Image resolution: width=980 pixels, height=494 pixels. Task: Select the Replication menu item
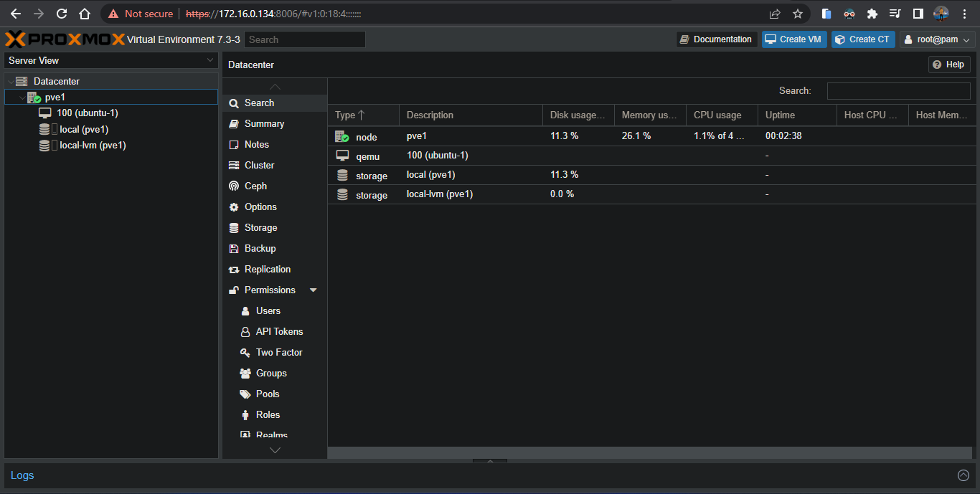click(x=267, y=269)
